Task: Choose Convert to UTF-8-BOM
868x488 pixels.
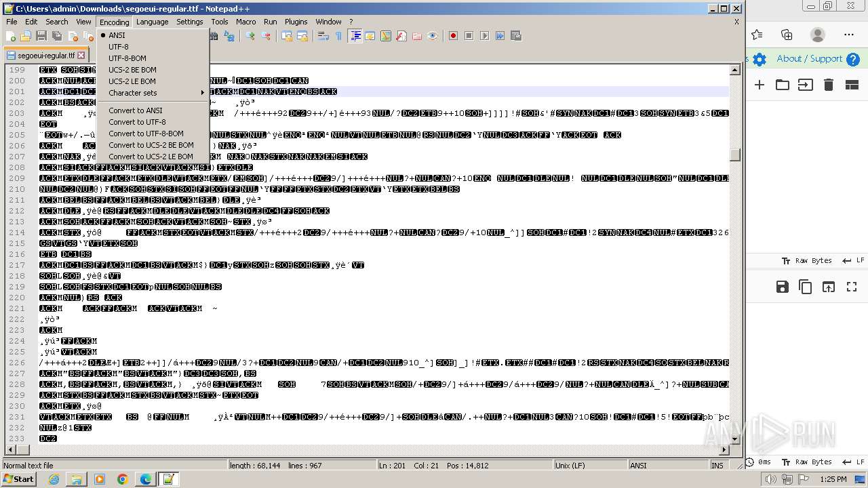Action: (153, 134)
